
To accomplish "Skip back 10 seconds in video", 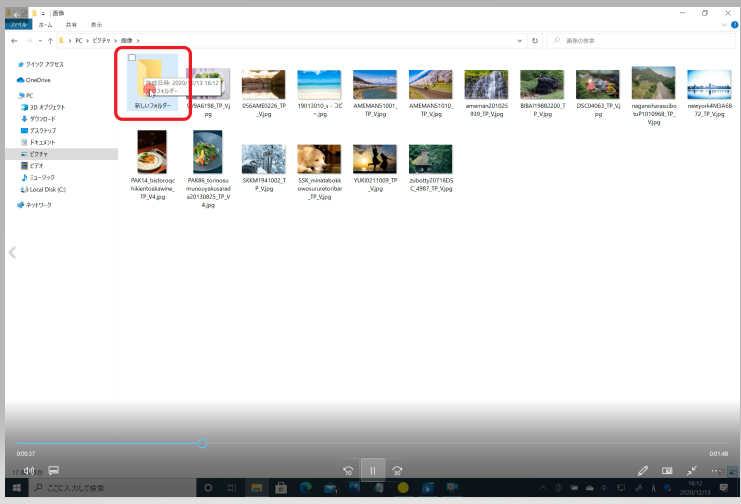I will pyautogui.click(x=348, y=470).
